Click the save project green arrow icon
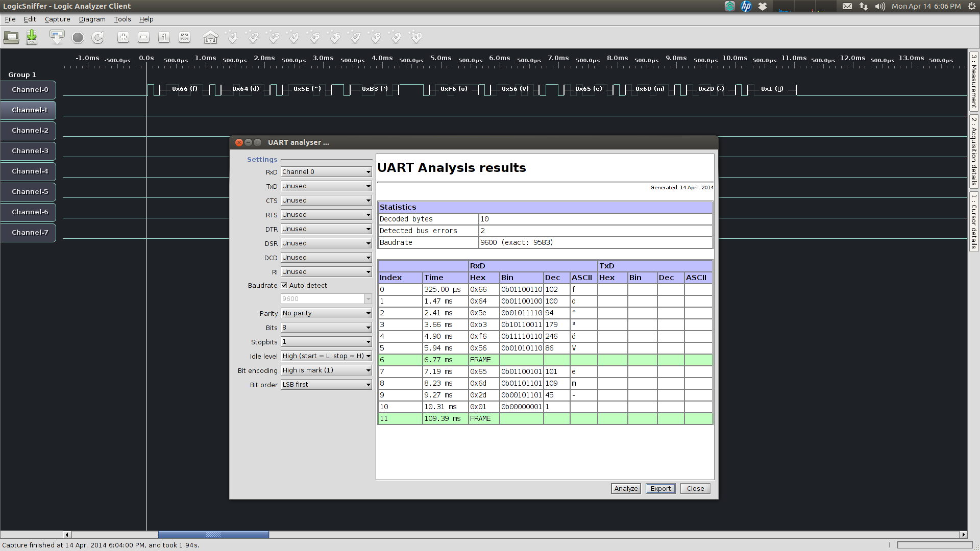The width and height of the screenshot is (980, 551). click(32, 37)
